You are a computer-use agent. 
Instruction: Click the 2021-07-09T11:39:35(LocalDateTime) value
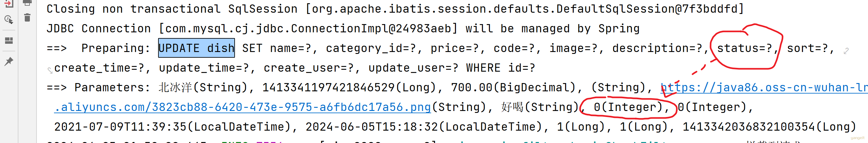click(172, 127)
